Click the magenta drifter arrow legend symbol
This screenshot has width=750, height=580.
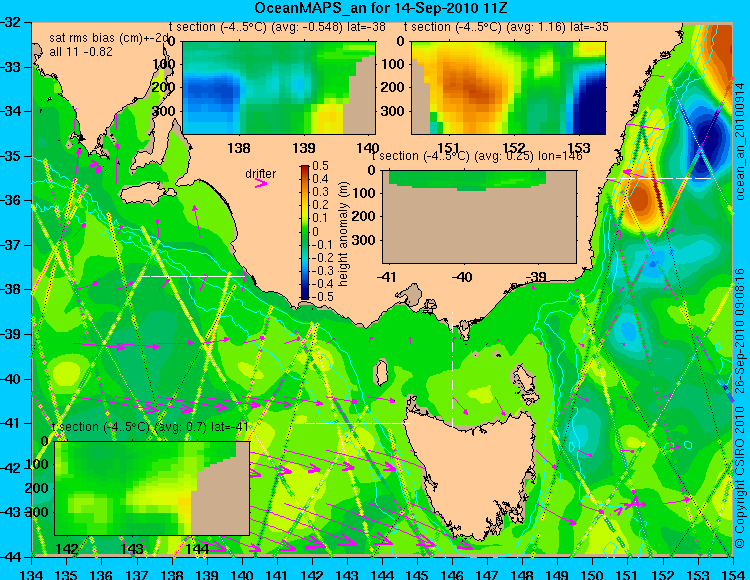261,183
